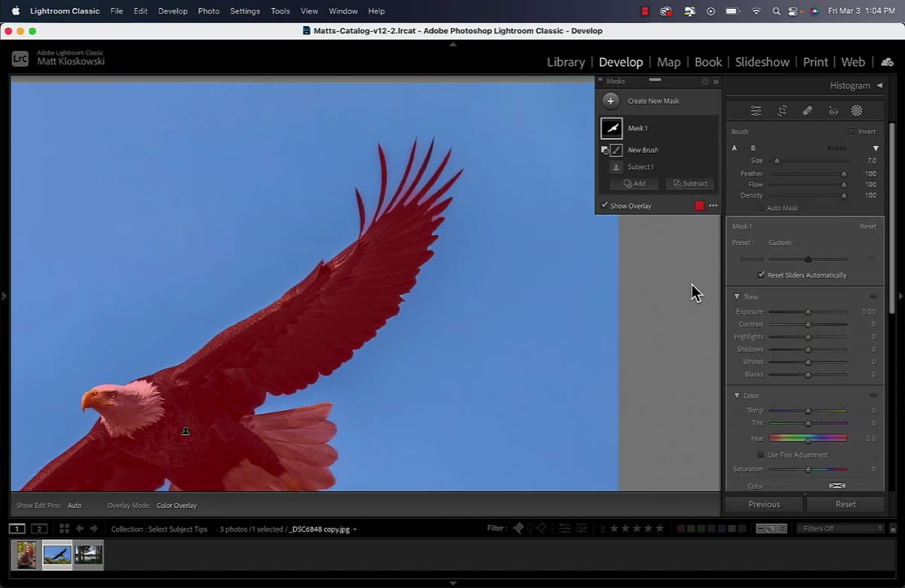Image resolution: width=905 pixels, height=588 pixels.
Task: Select the Crop overlay tool
Action: coord(782,111)
